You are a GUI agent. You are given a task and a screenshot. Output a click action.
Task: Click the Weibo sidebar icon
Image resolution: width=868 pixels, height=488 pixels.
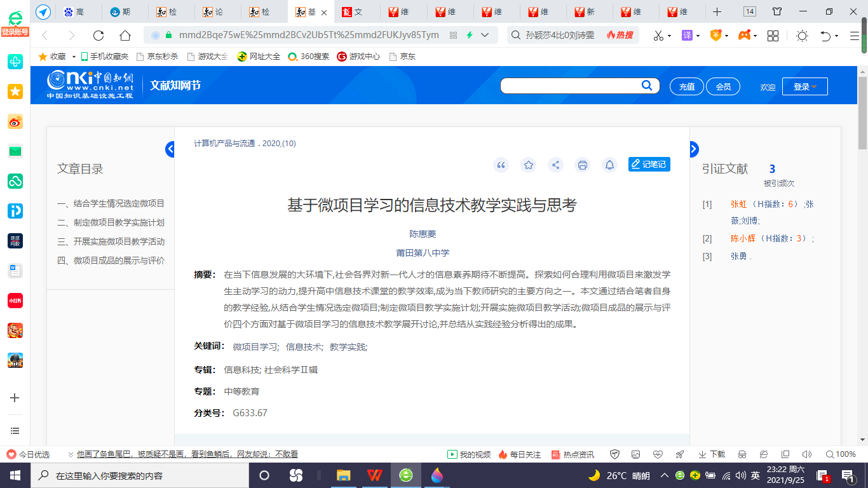15,121
